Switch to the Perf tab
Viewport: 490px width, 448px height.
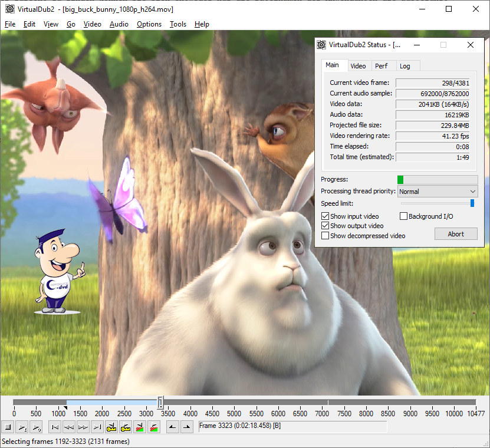(382, 66)
